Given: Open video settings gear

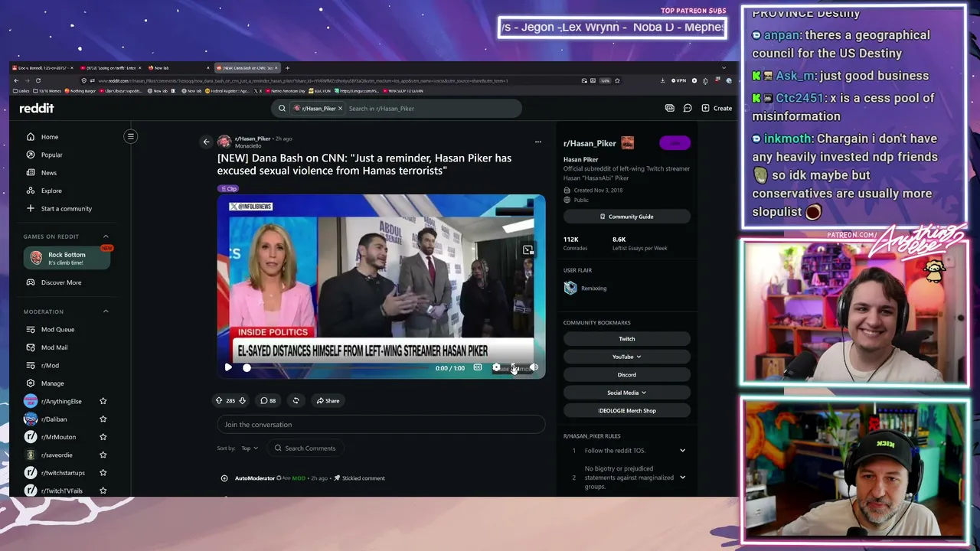Looking at the screenshot, I should [x=496, y=368].
